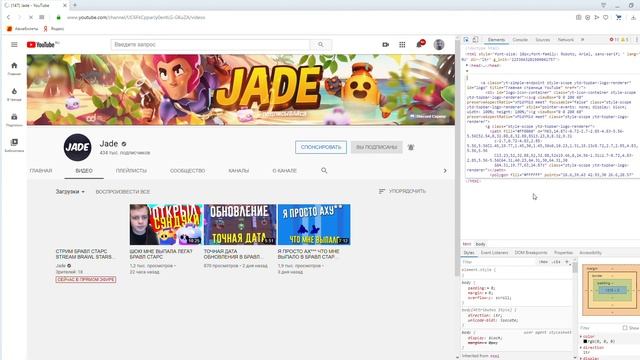Open the account avatar menu in the header

coord(439,44)
